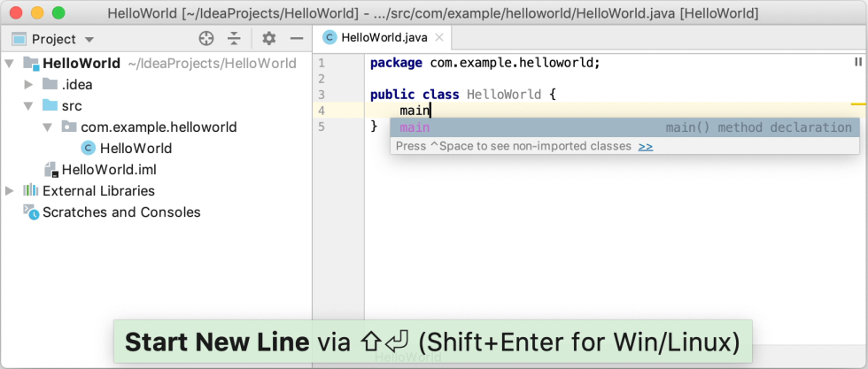Close the HelloWorld.java tab
This screenshot has height=369, width=868.
tap(439, 37)
